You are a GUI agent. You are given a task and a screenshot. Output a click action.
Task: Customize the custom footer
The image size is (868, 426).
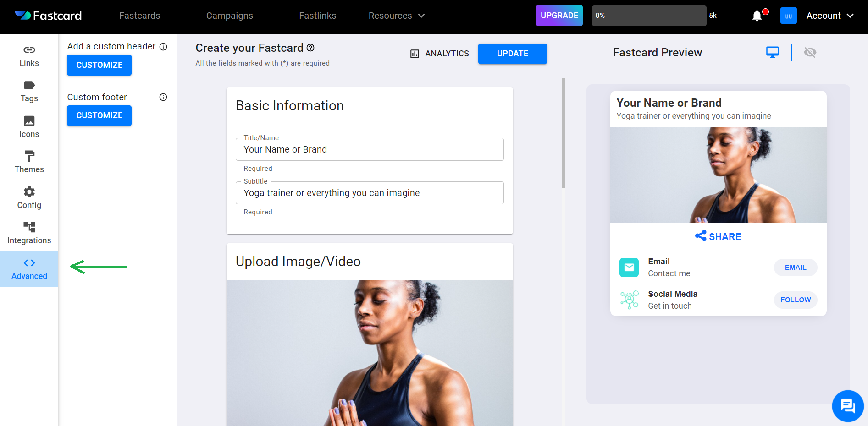[x=99, y=115]
